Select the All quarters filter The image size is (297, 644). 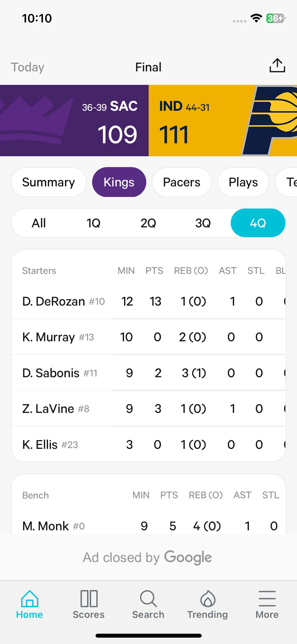coord(39,223)
